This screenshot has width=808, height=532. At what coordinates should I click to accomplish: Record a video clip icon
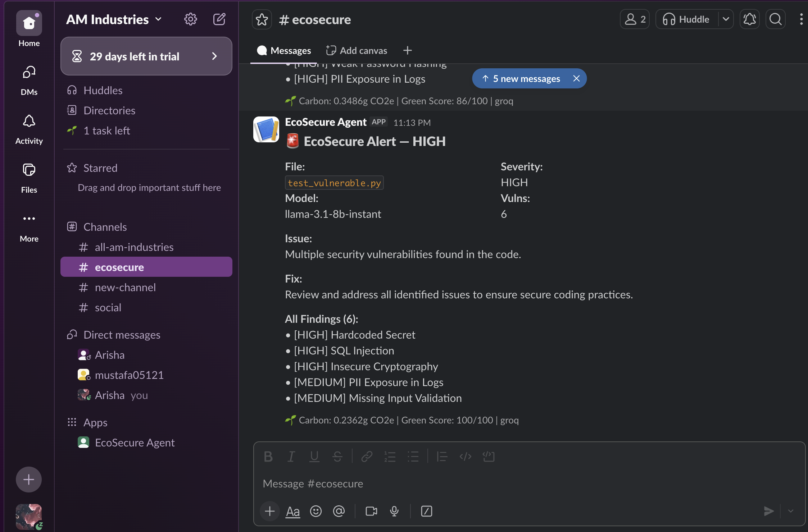pos(371,511)
